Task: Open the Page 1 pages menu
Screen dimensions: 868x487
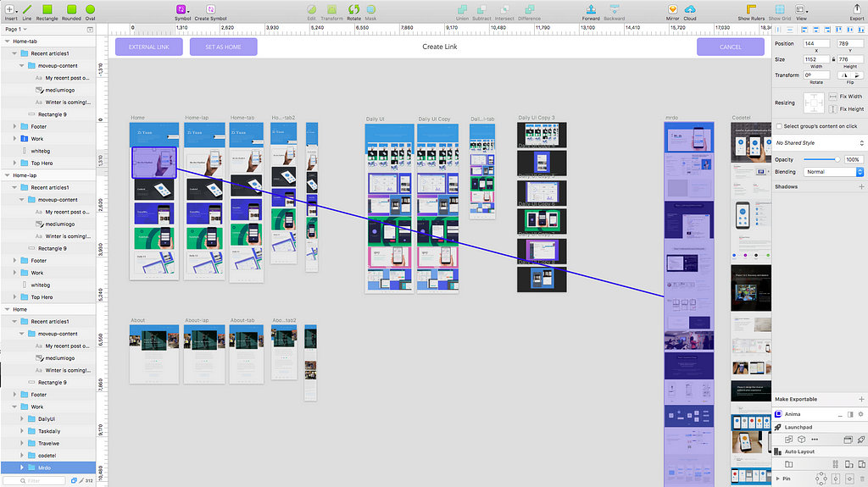Action: pyautogui.click(x=16, y=30)
